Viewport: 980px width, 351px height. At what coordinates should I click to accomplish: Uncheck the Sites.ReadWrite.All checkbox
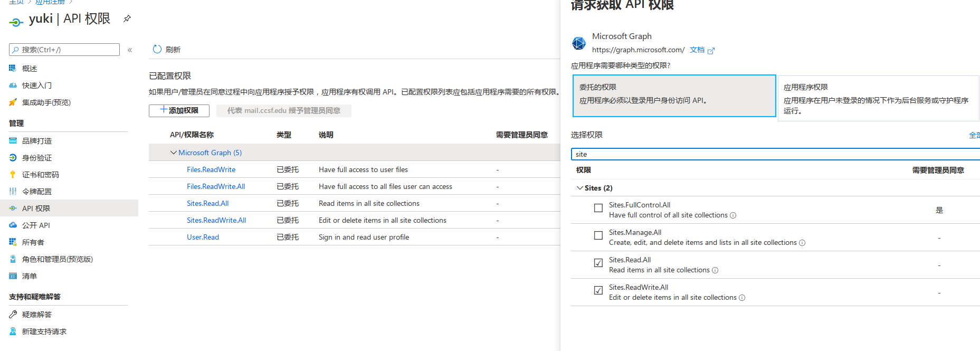pyautogui.click(x=598, y=290)
